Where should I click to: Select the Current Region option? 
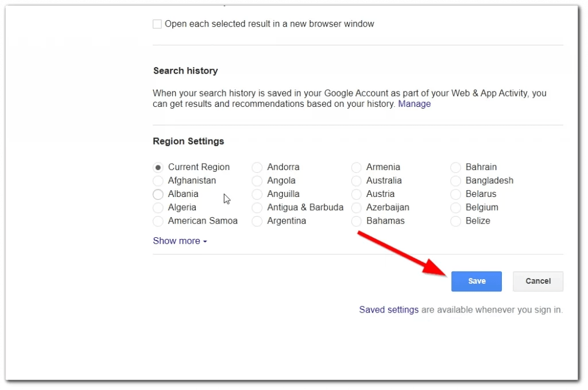coord(158,167)
